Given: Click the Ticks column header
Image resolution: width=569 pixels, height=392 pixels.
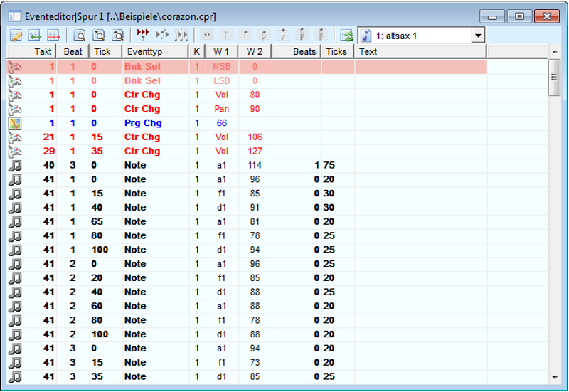Looking at the screenshot, I should pyautogui.click(x=337, y=51).
